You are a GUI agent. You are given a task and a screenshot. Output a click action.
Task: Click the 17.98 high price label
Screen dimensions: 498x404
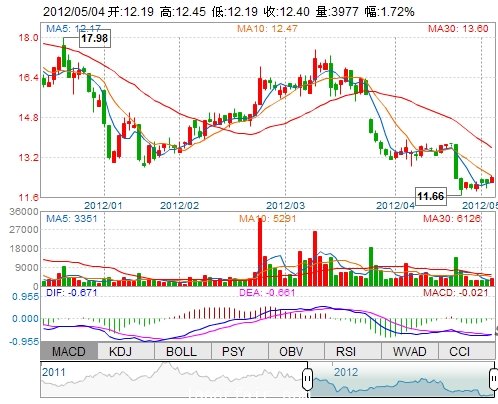pos(95,38)
